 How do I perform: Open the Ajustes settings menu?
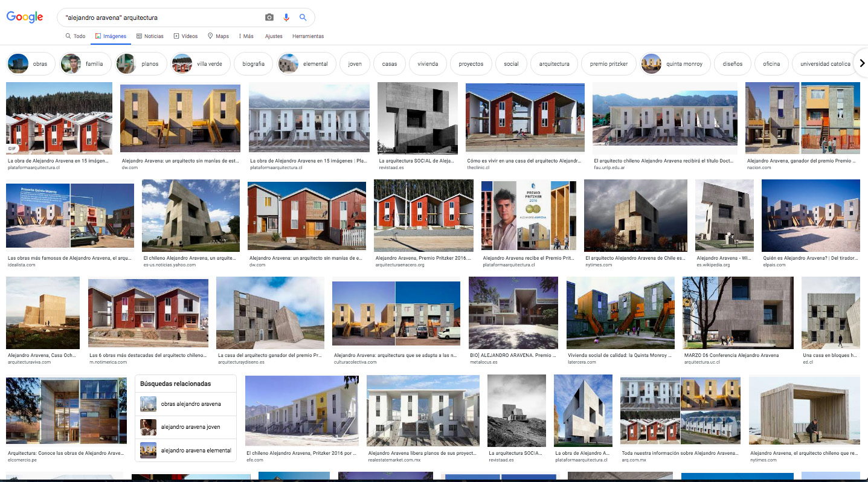(x=274, y=36)
